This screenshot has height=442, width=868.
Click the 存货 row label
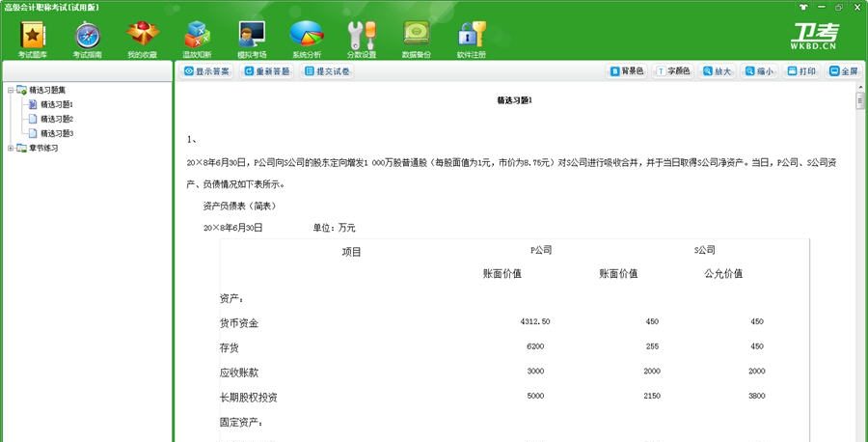pyautogui.click(x=230, y=348)
